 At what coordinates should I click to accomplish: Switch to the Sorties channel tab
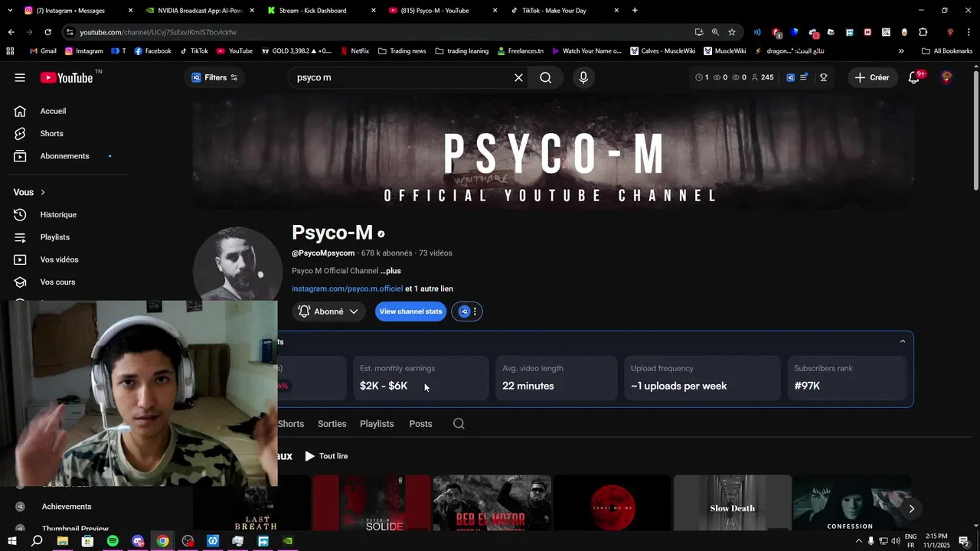click(332, 424)
